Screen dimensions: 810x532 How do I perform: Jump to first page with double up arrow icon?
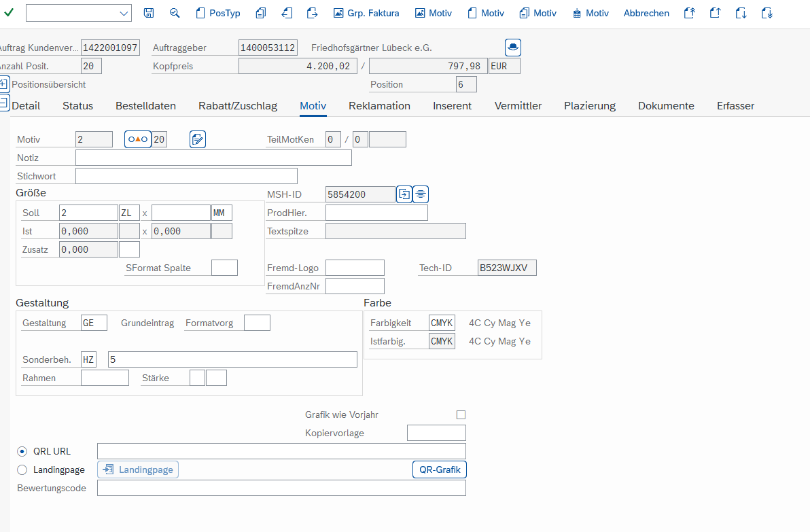[690, 13]
